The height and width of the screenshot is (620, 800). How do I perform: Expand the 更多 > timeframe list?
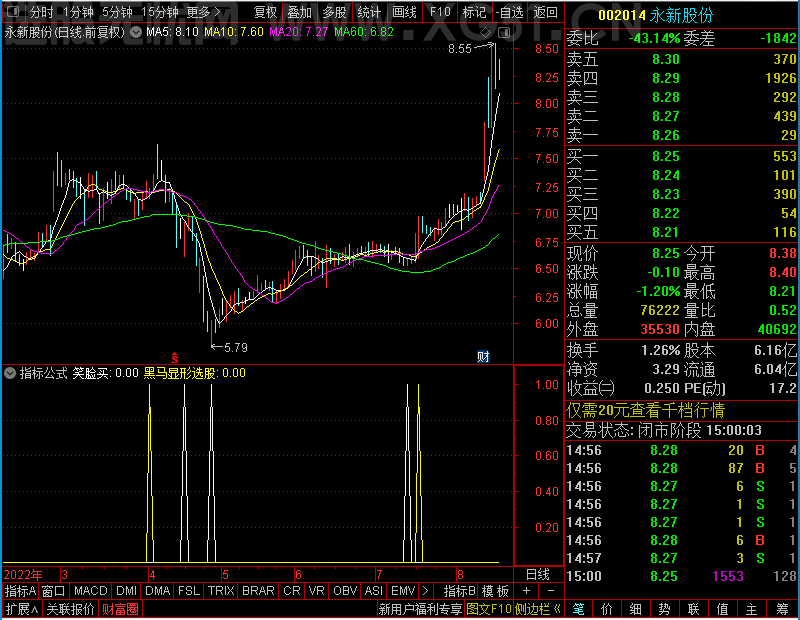tap(204, 11)
